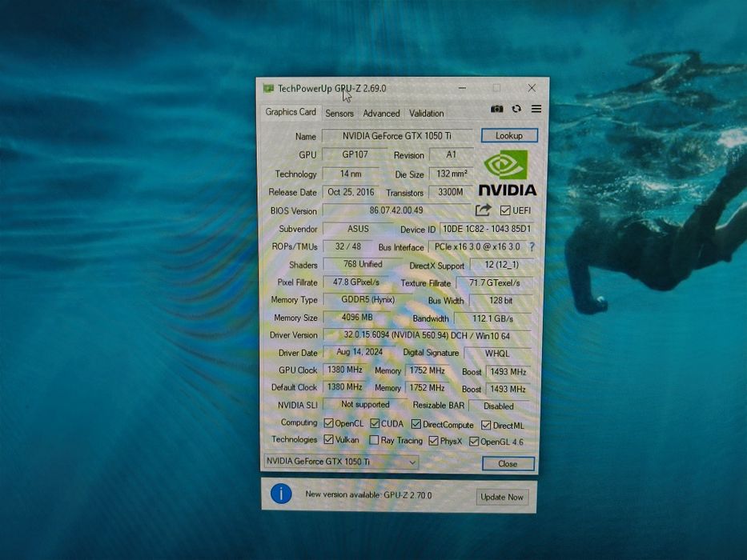This screenshot has width=747, height=560.
Task: Switch to the Validation tab
Action: (427, 114)
